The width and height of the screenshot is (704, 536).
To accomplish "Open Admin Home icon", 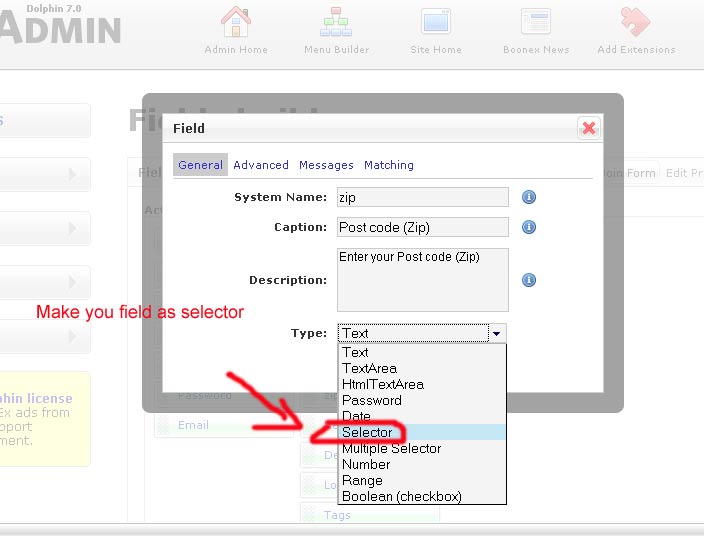I will 236,22.
